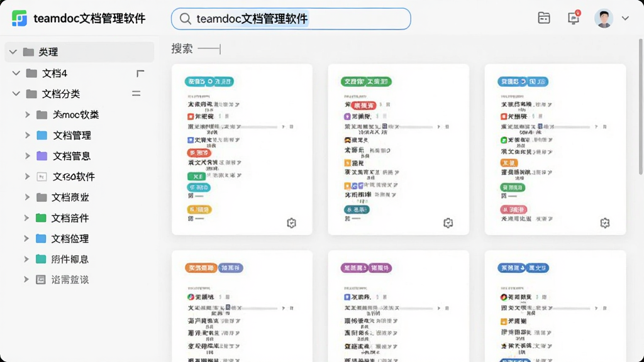Viewport: 644px width, 362px height.
Task: Open gear icon on card with teal header tags
Action: (x=291, y=223)
